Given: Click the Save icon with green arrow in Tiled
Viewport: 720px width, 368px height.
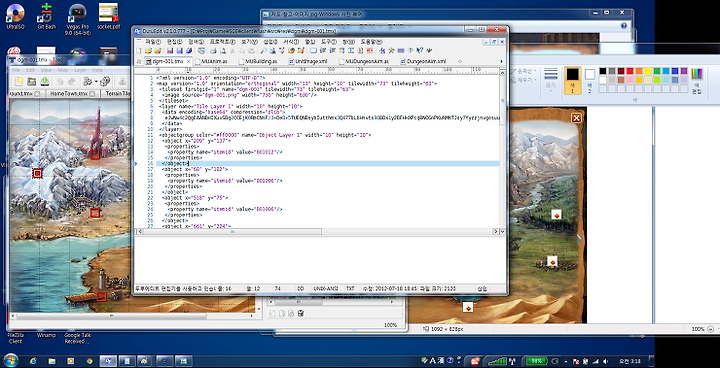Looking at the screenshot, I should [x=45, y=81].
